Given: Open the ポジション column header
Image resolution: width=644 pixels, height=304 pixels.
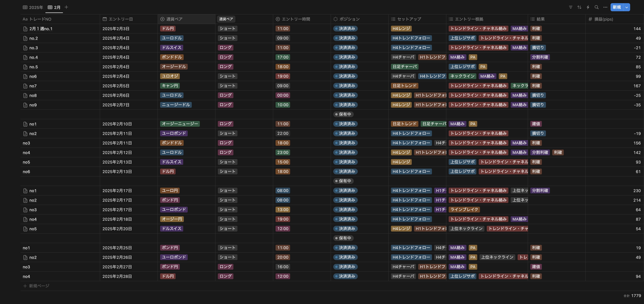Looking at the screenshot, I should (x=360, y=19).
